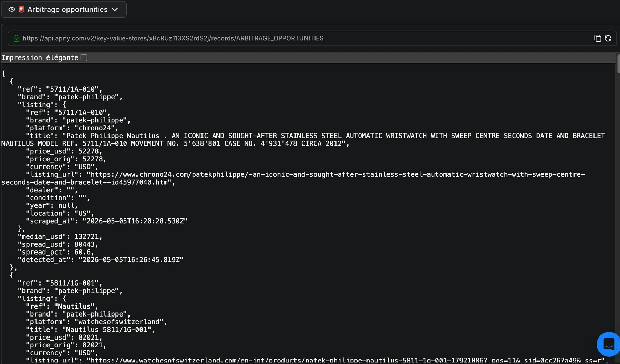This screenshot has width=620, height=364.
Task: Select the "platform": "watchesofswitzerland" line
Action: (x=96, y=322)
